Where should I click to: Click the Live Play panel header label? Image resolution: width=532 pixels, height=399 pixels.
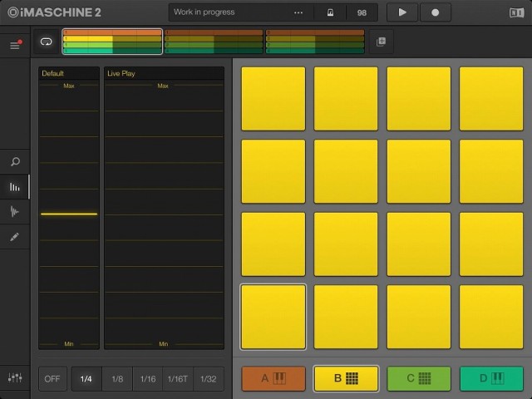121,73
